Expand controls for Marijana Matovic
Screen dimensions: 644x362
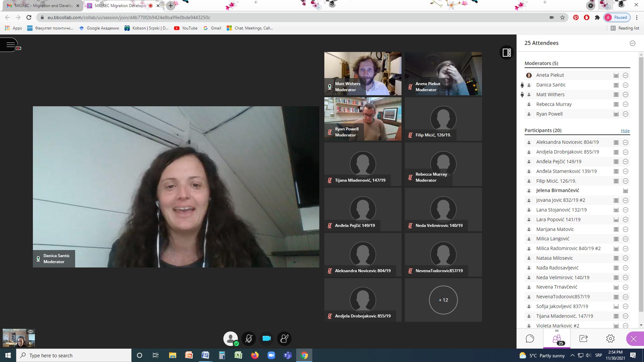626,230
